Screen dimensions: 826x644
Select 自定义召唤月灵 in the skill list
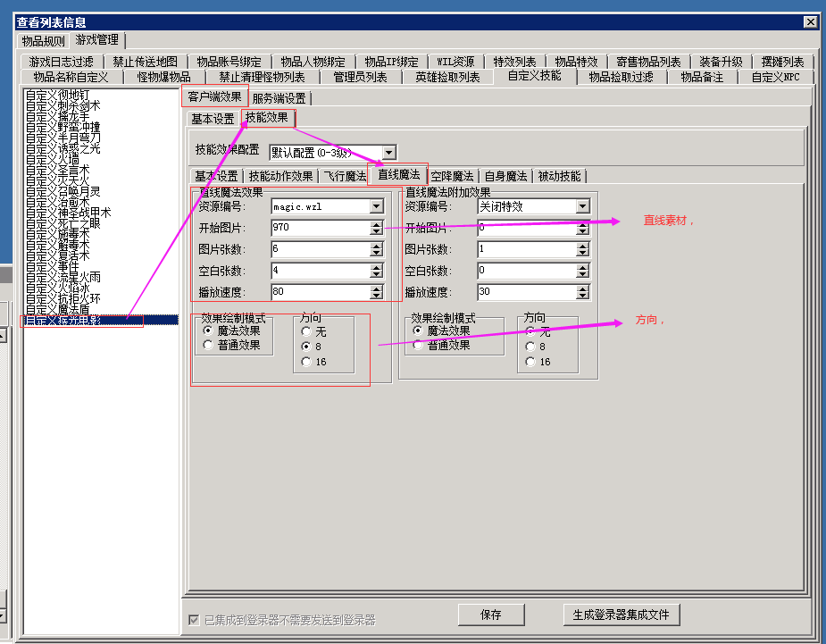(x=63, y=191)
